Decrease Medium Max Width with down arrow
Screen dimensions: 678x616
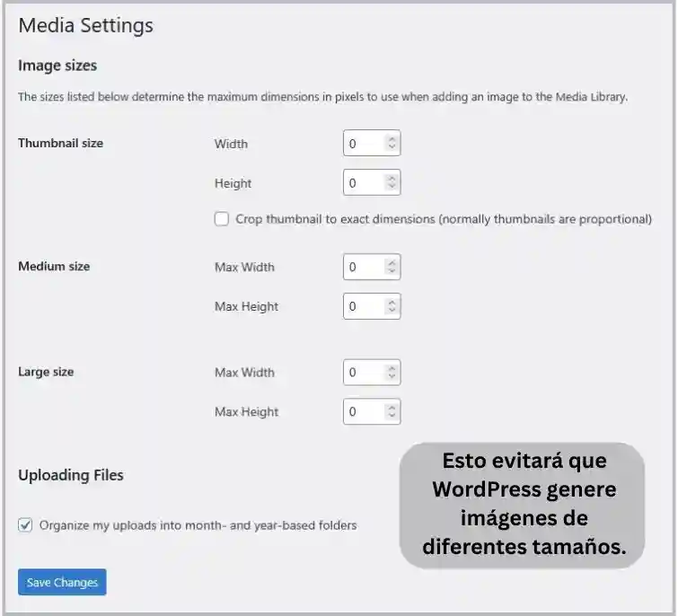pos(392,270)
